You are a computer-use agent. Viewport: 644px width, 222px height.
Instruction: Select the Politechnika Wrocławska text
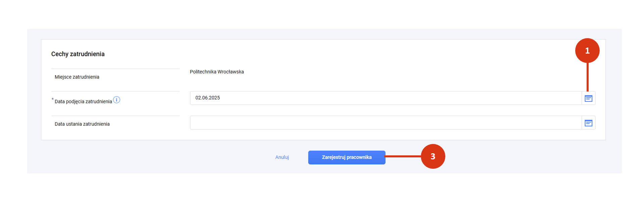tap(217, 72)
